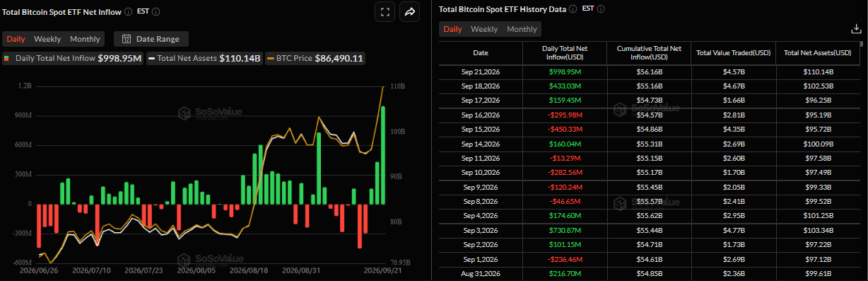Click the -$236.46M outflow value

click(x=565, y=258)
